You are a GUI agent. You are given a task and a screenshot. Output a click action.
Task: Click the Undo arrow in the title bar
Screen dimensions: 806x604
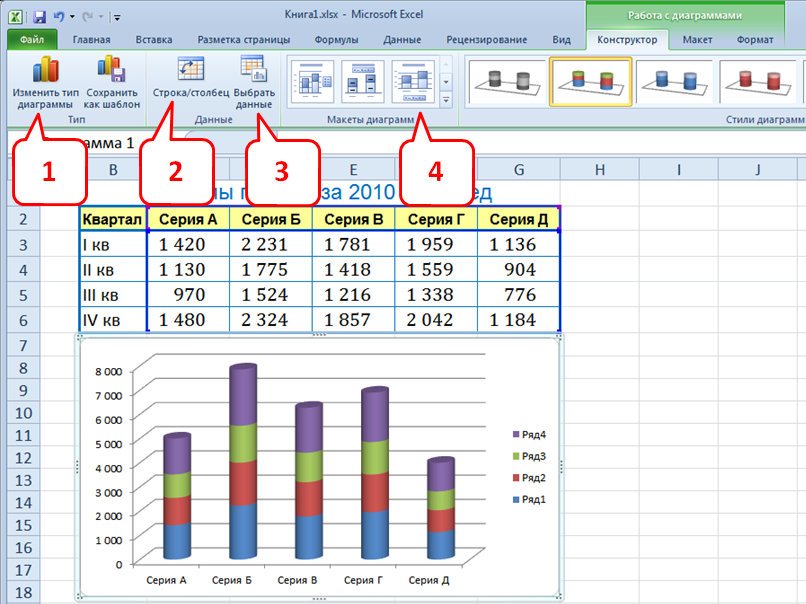coord(59,17)
